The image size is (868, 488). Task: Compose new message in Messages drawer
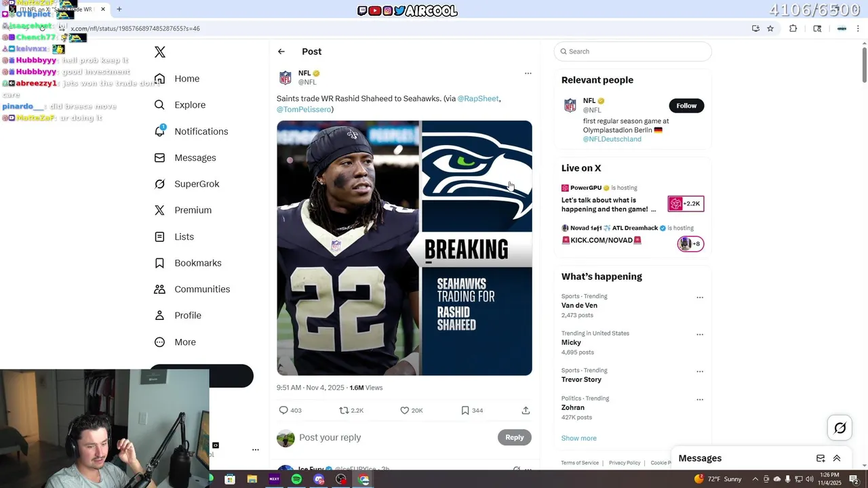pyautogui.click(x=821, y=458)
